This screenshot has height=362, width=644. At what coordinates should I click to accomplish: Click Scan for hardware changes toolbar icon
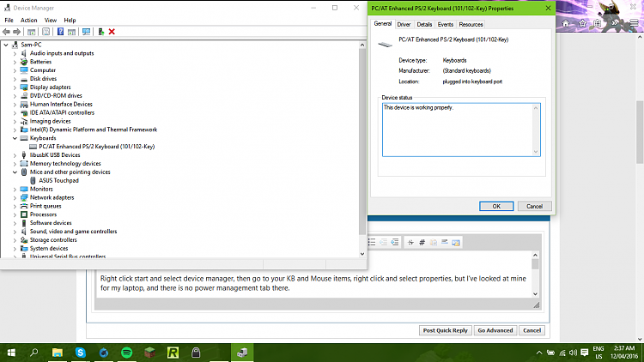coord(86,32)
